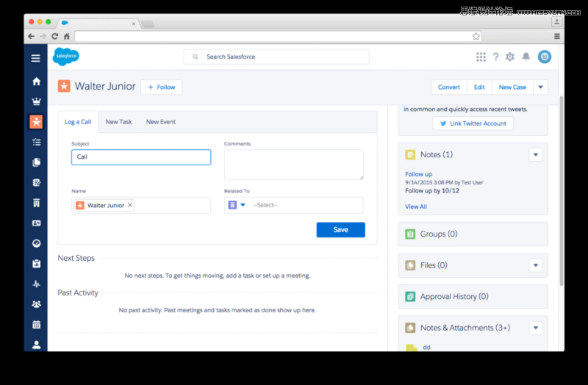Click the Search Salesforce box
Image resolution: width=588 pixels, height=385 pixels.
click(276, 57)
